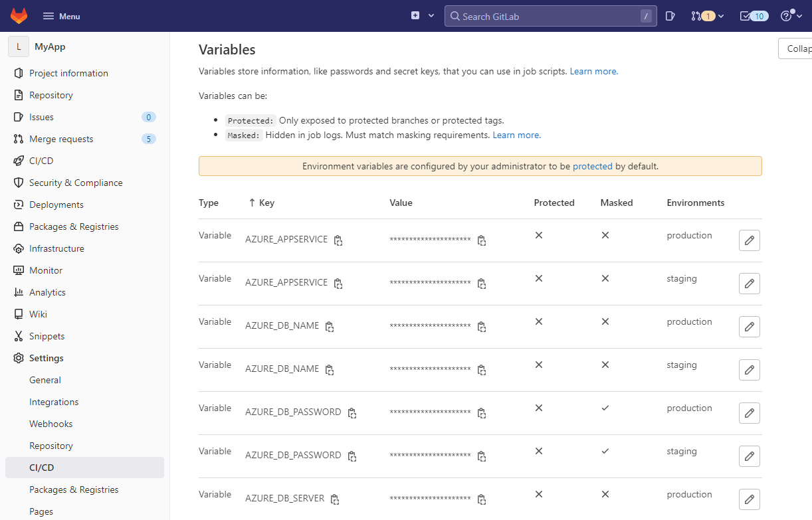Copy the AZURE_DB_SERVER key to clipboard
This screenshot has width=812, height=520.
[334, 499]
